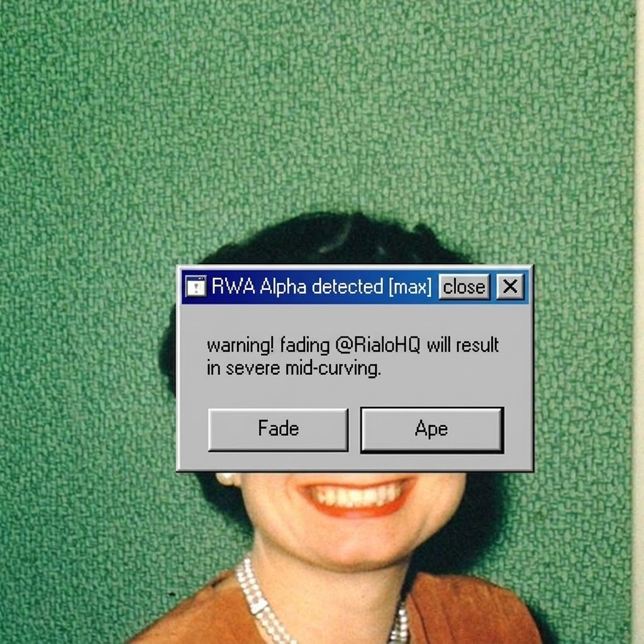Click the window icon in the title bar

pyautogui.click(x=196, y=286)
